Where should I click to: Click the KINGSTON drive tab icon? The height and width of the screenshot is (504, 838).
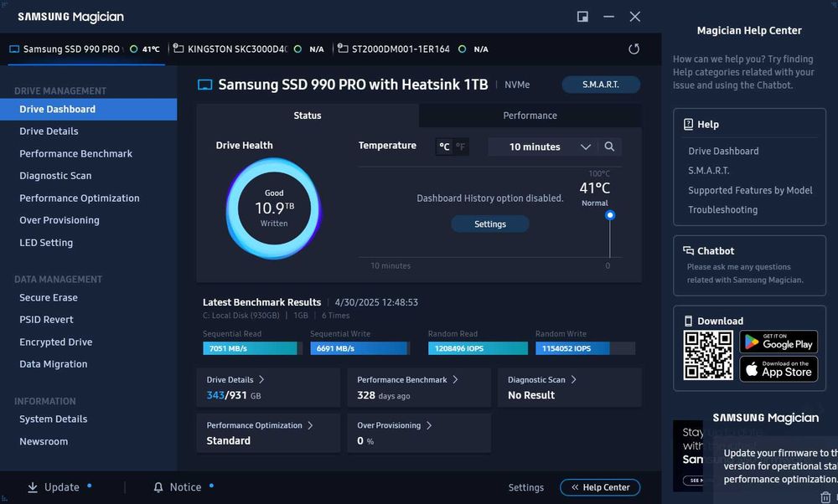(x=178, y=49)
